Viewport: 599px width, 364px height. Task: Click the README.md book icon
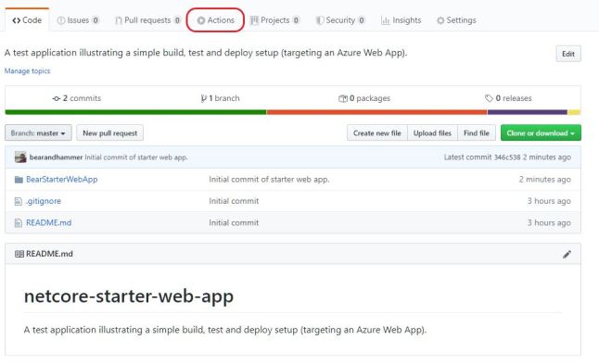click(19, 254)
